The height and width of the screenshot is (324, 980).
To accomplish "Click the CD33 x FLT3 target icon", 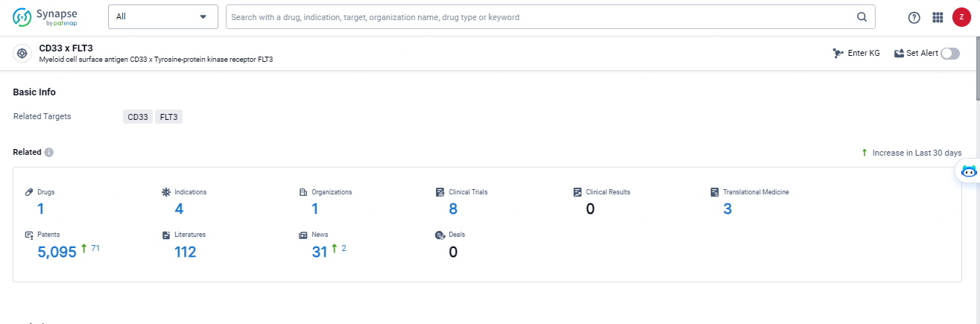I will pos(22,54).
